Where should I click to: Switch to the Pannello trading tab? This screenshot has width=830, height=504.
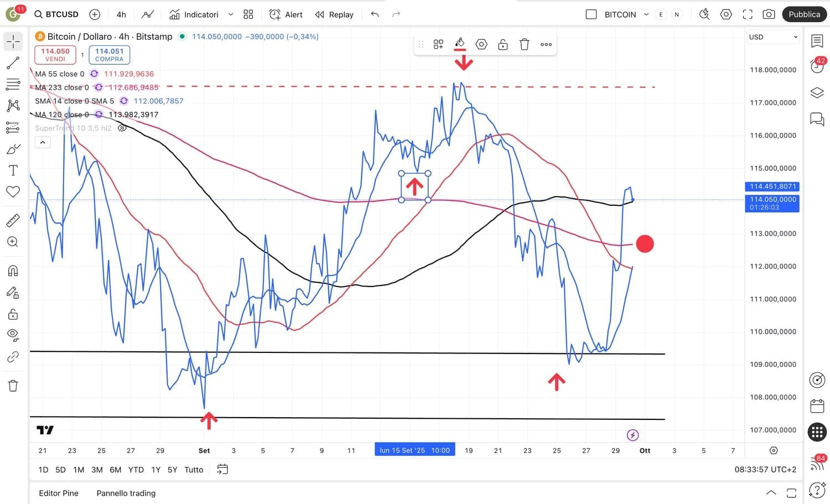126,493
